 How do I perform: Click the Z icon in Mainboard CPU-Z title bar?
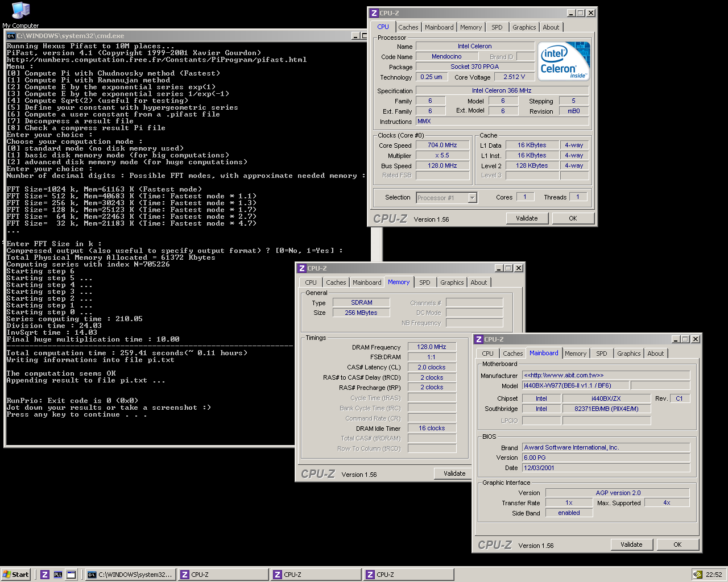[478, 339]
